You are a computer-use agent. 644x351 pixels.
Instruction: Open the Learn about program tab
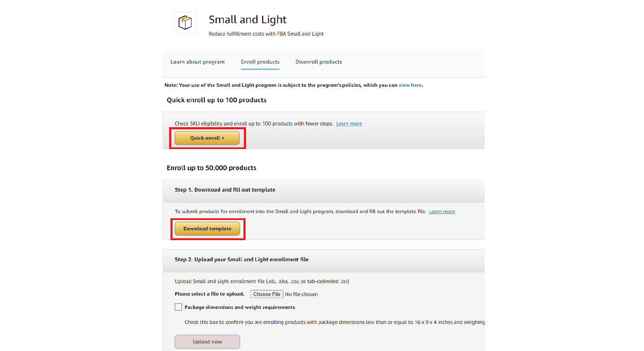[197, 62]
